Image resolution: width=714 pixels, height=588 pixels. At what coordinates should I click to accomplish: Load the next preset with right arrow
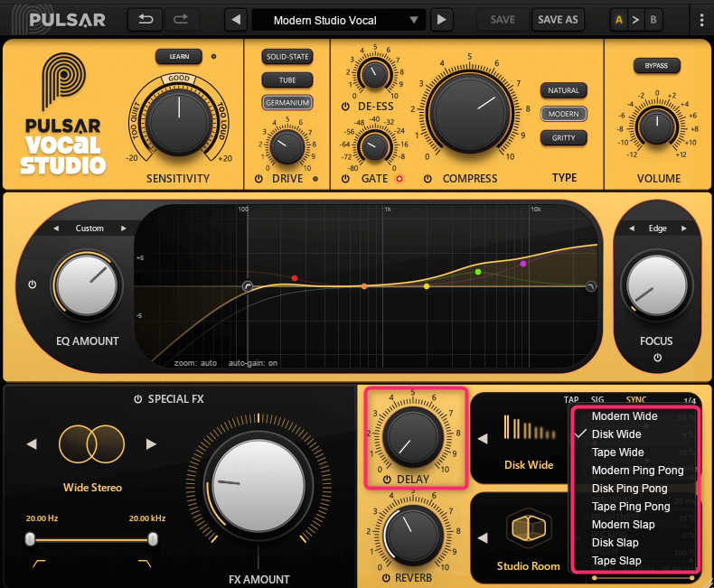[x=441, y=20]
